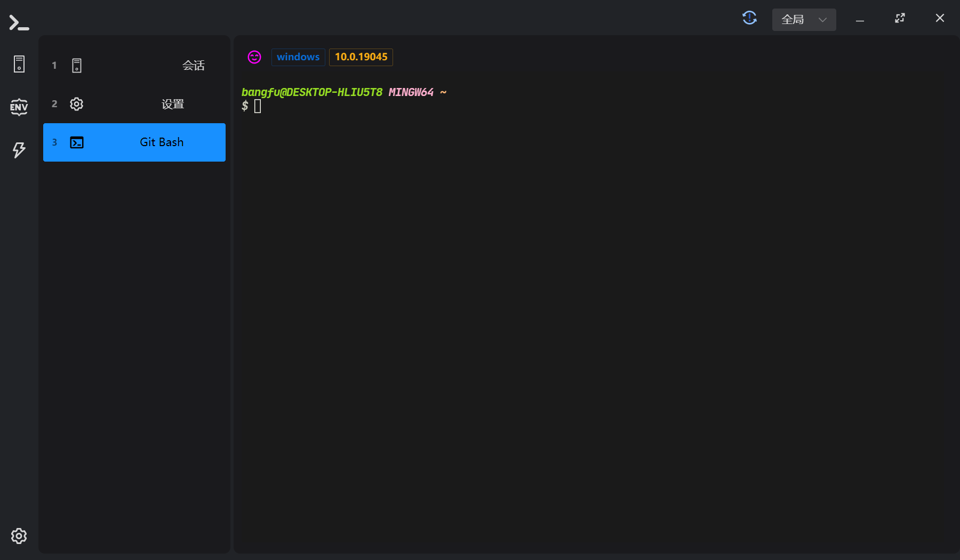Click the gear icon in the 设置 row

coord(77,104)
